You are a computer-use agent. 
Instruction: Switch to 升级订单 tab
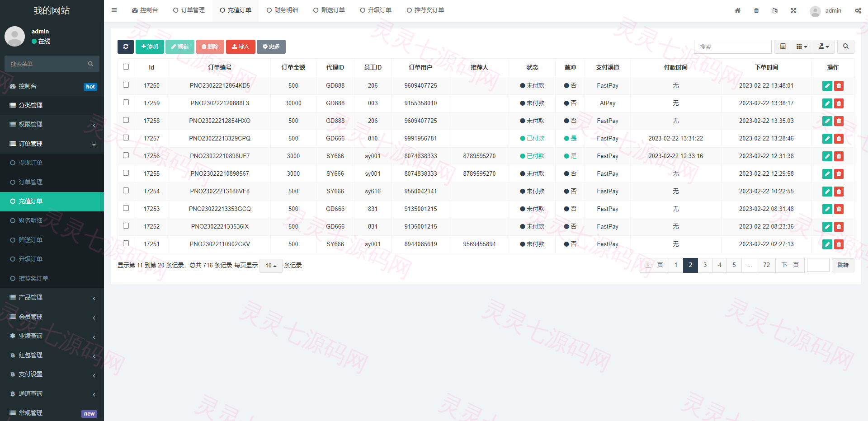(x=376, y=10)
